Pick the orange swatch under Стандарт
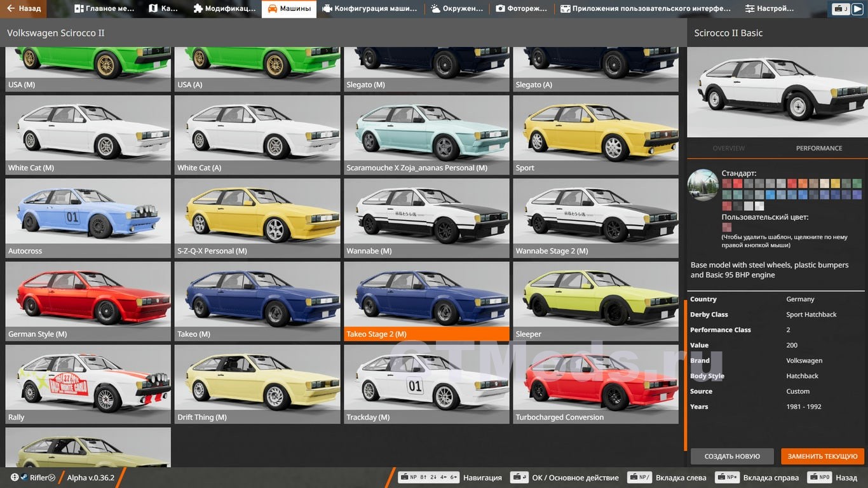This screenshot has height=488, width=868. tap(803, 184)
